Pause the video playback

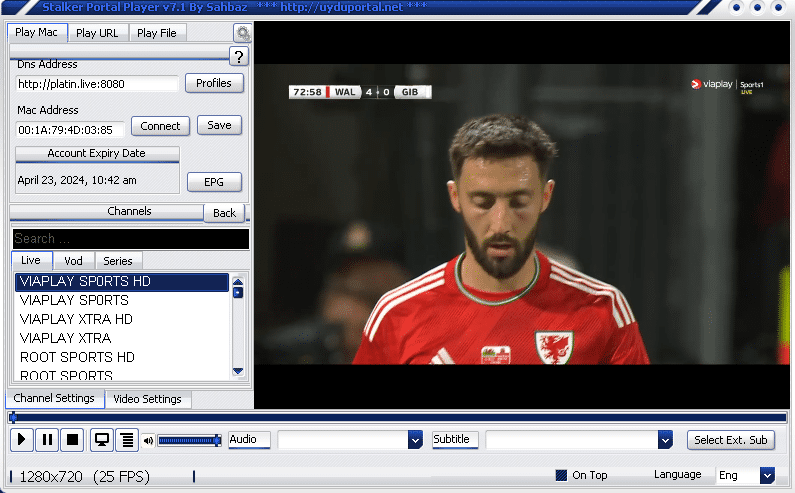47,439
